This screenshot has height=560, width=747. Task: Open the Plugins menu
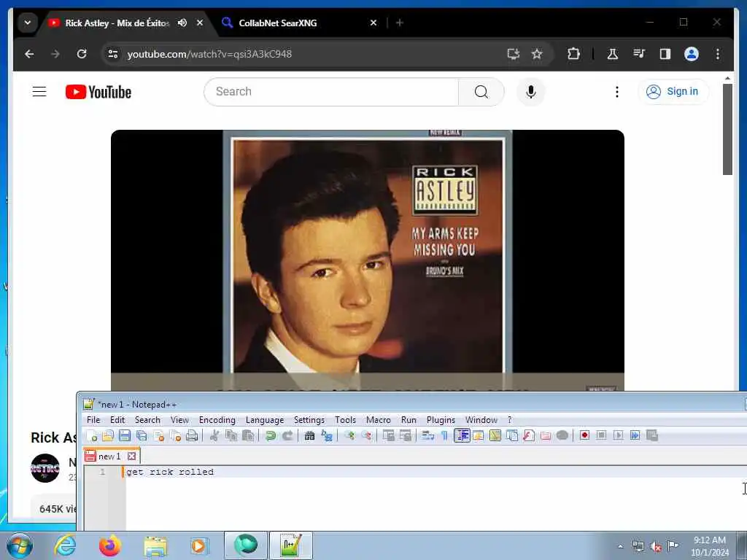441,419
